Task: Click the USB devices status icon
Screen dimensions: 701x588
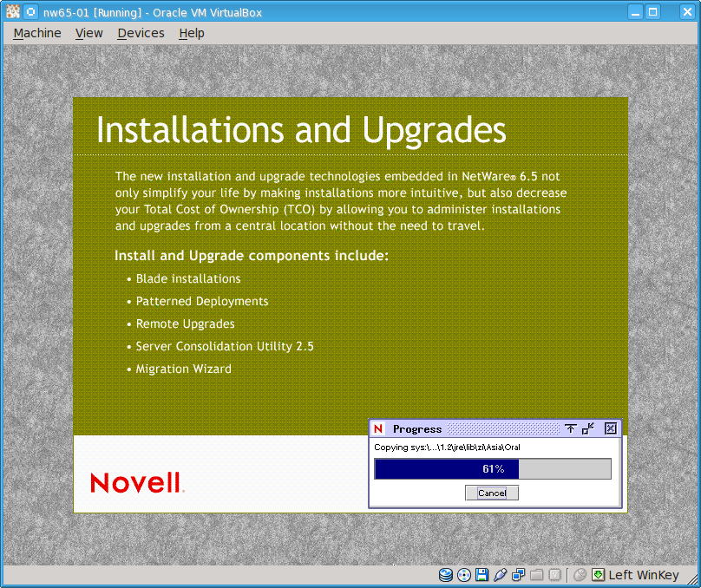Action: [500, 575]
